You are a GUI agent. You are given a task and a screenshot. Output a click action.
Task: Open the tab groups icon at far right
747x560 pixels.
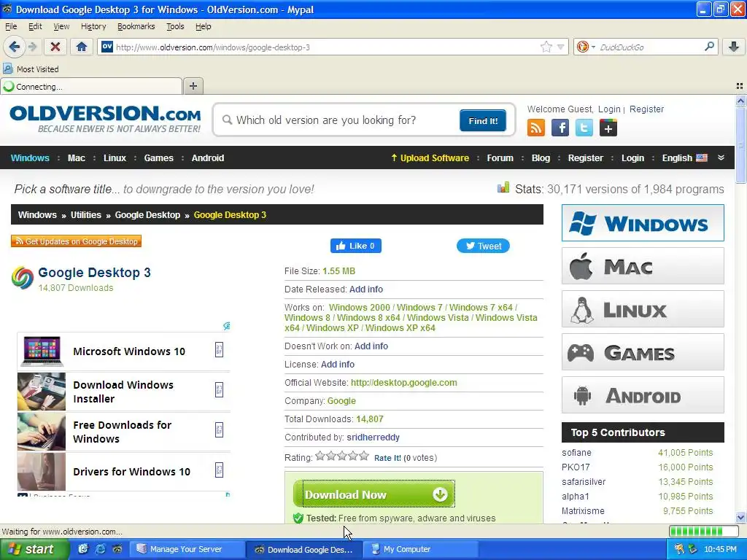click(740, 86)
